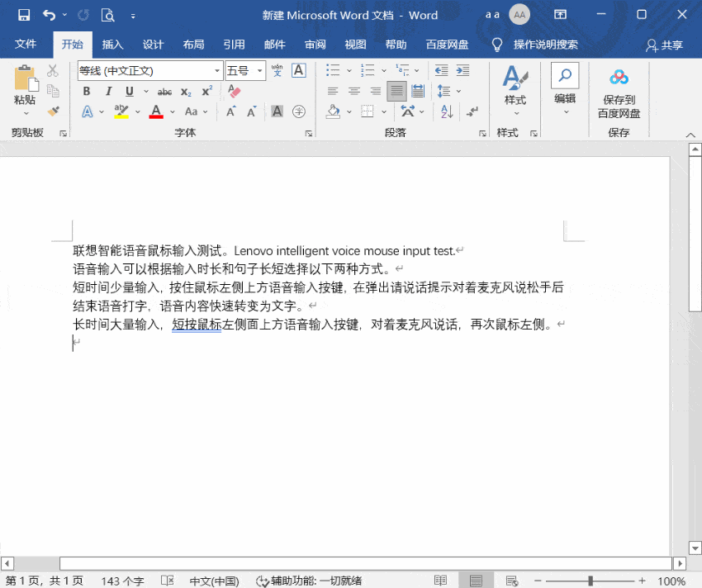The height and width of the screenshot is (588, 702).
Task: Apply Italic formatting
Action: [109, 91]
